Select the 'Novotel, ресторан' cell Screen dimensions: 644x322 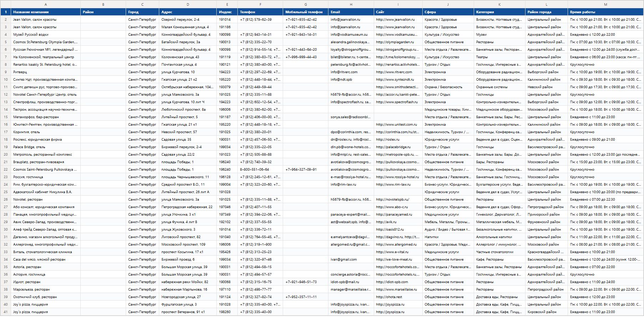(46, 200)
